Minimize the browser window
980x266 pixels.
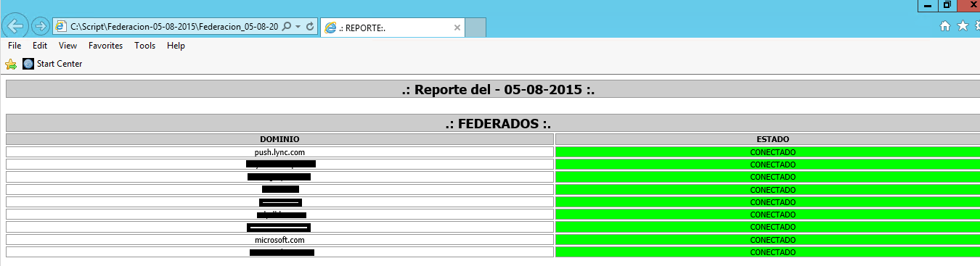927,6
